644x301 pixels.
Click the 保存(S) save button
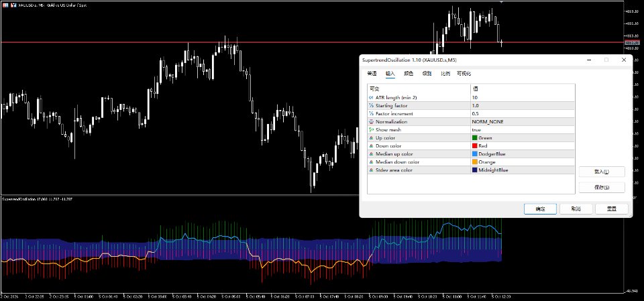coord(602,187)
